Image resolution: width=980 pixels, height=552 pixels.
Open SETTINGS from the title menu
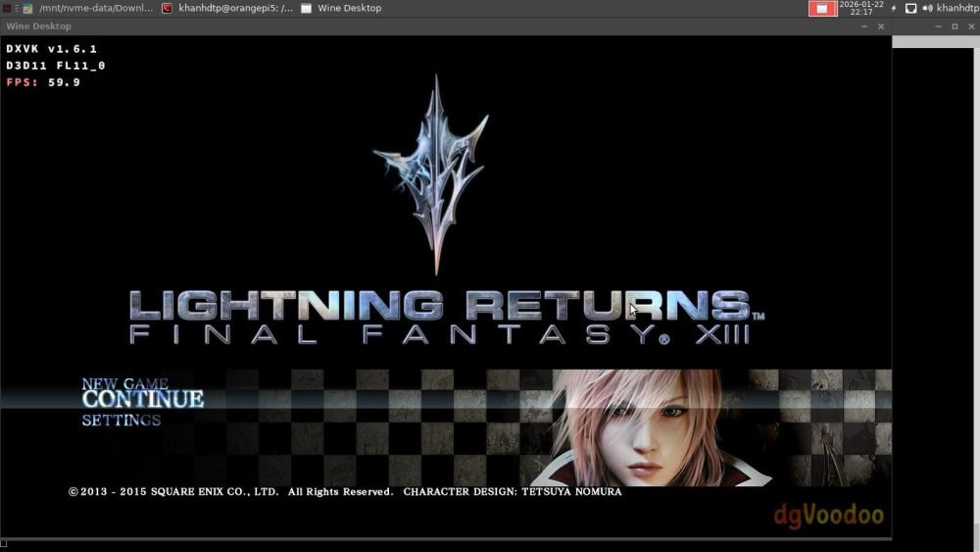coord(121,421)
